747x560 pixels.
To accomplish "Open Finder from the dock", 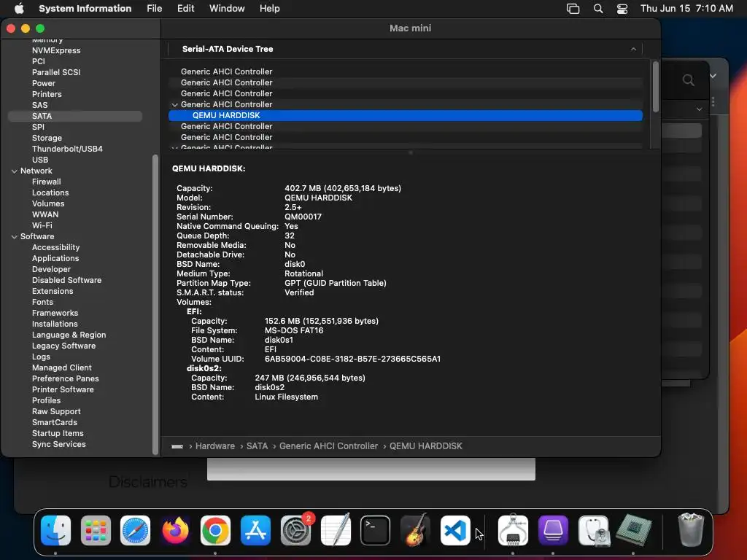I will [55, 530].
